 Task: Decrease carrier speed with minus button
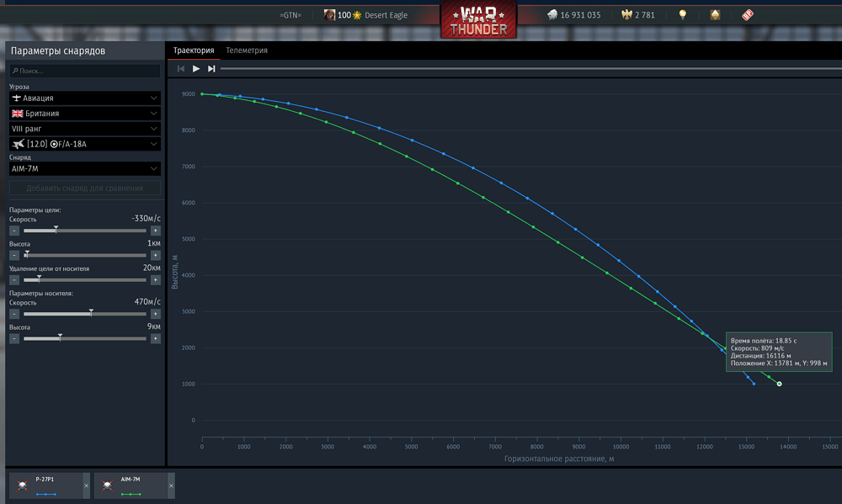[x=14, y=314]
